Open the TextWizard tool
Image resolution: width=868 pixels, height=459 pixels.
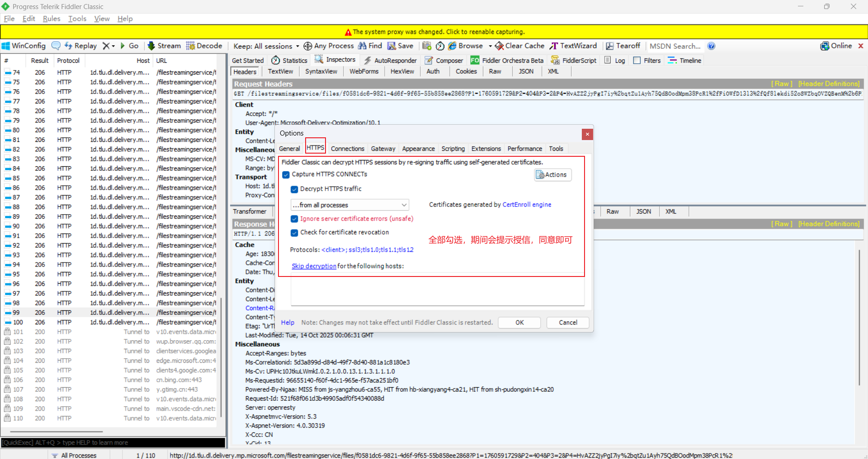point(573,46)
